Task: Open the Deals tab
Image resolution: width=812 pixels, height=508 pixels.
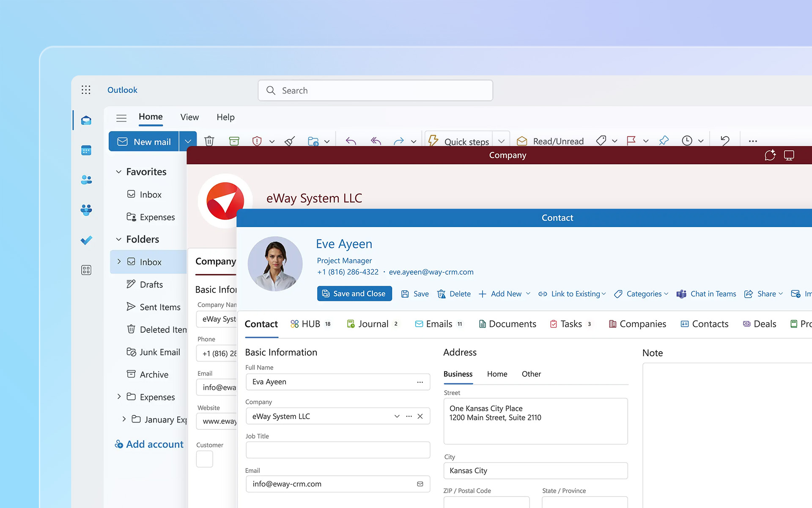Action: point(760,324)
